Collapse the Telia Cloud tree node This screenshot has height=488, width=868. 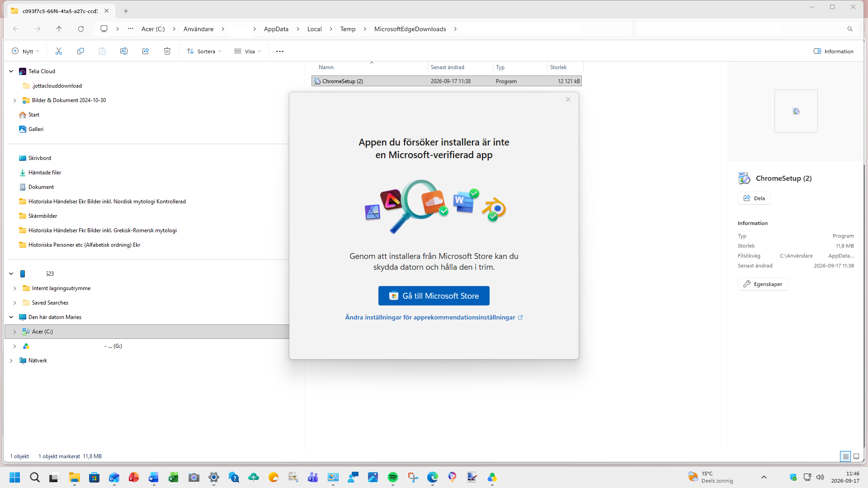(11, 71)
